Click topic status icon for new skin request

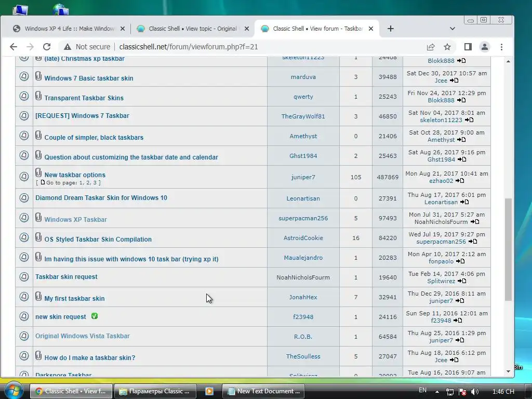click(24, 316)
